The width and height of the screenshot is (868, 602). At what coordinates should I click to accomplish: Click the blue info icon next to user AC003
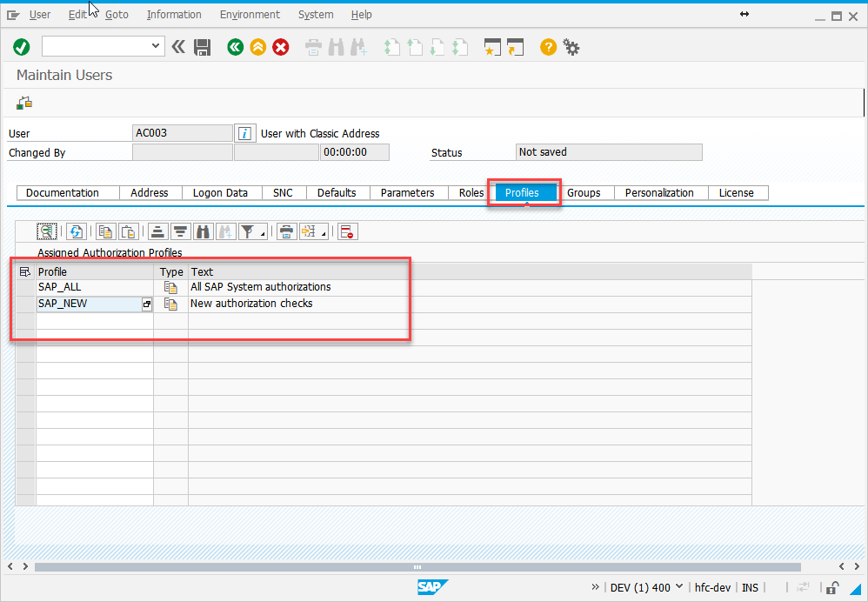click(x=244, y=133)
